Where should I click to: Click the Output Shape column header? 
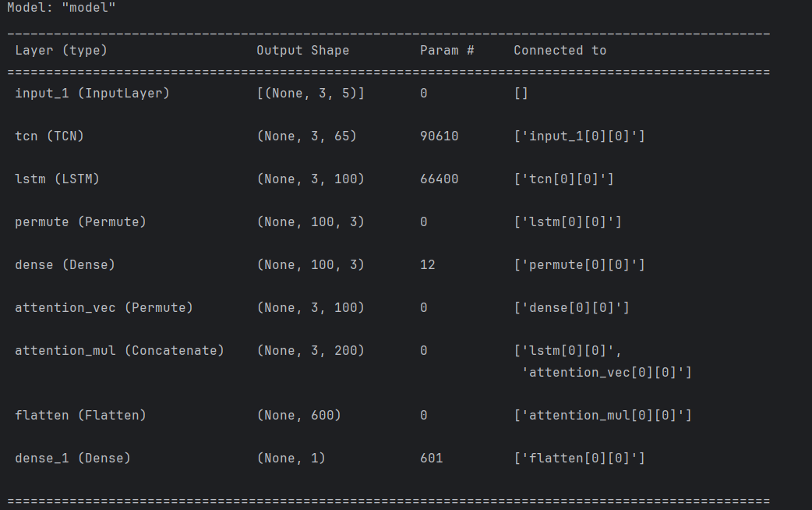coord(302,50)
